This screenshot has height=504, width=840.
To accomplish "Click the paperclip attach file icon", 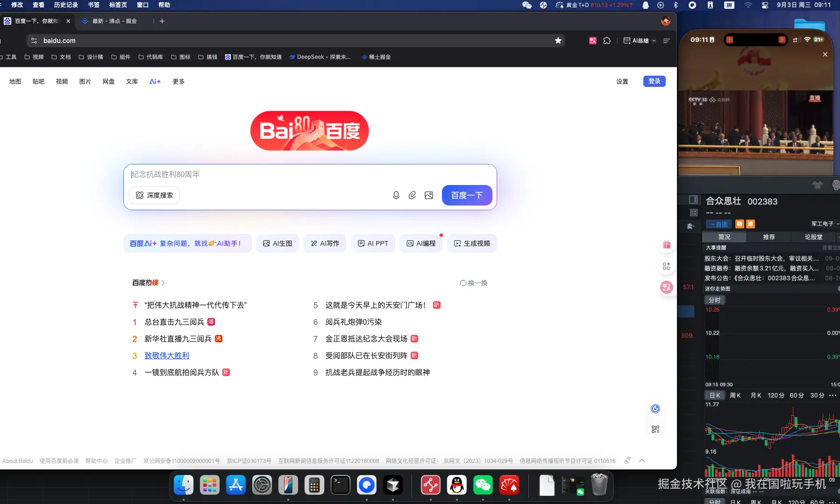I will [x=412, y=195].
